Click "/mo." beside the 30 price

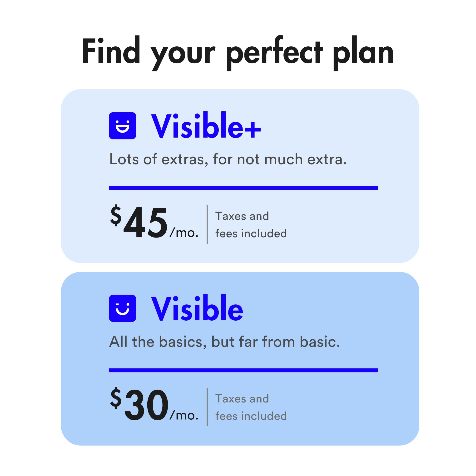(184, 415)
